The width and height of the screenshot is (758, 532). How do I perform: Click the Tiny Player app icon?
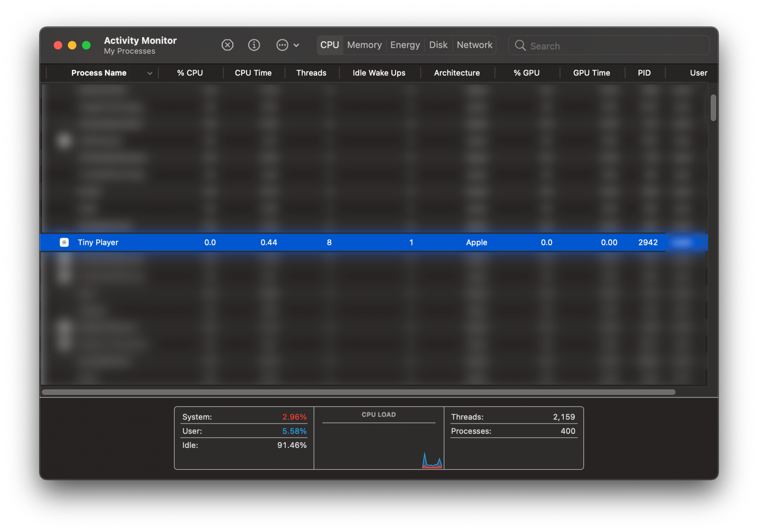[64, 242]
